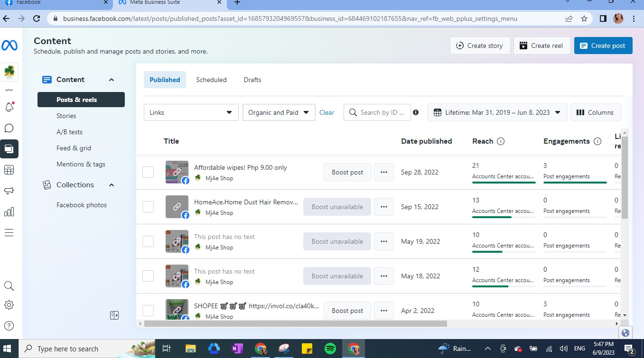
Task: Click the Create story button
Action: point(480,46)
